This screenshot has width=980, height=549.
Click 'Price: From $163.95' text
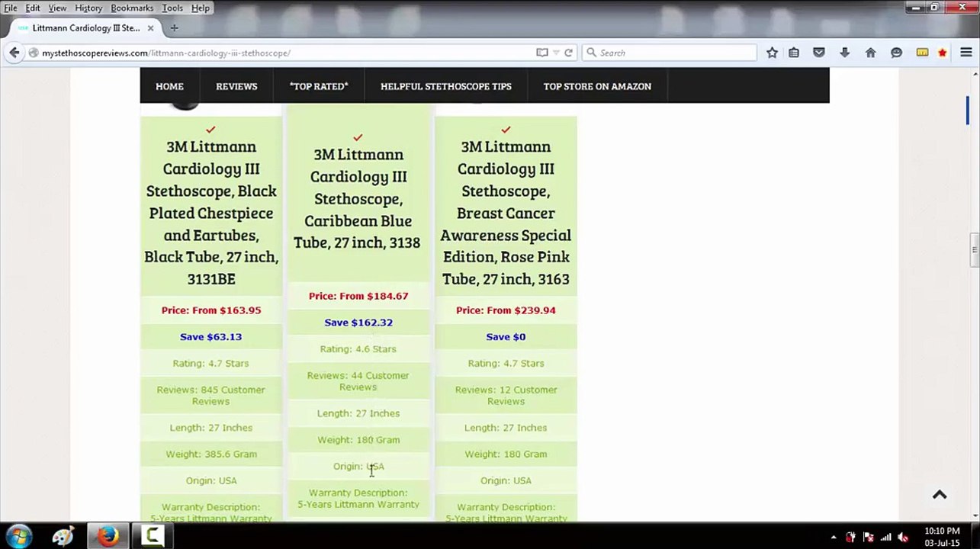(x=211, y=310)
